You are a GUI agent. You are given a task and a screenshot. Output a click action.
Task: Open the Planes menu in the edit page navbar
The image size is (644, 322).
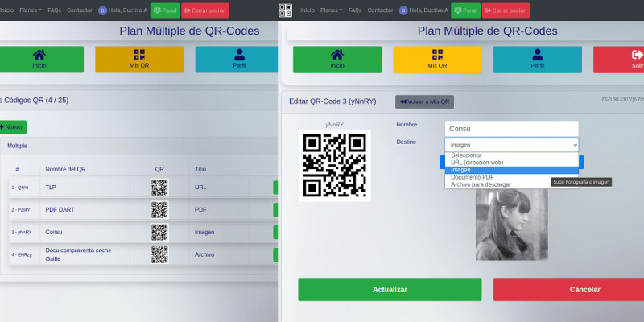tap(332, 10)
